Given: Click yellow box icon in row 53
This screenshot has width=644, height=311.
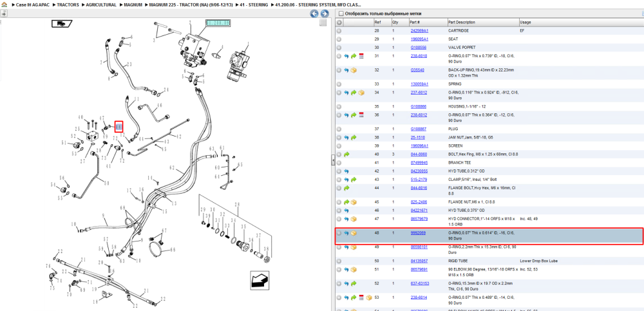Looking at the screenshot, I should (x=369, y=297).
